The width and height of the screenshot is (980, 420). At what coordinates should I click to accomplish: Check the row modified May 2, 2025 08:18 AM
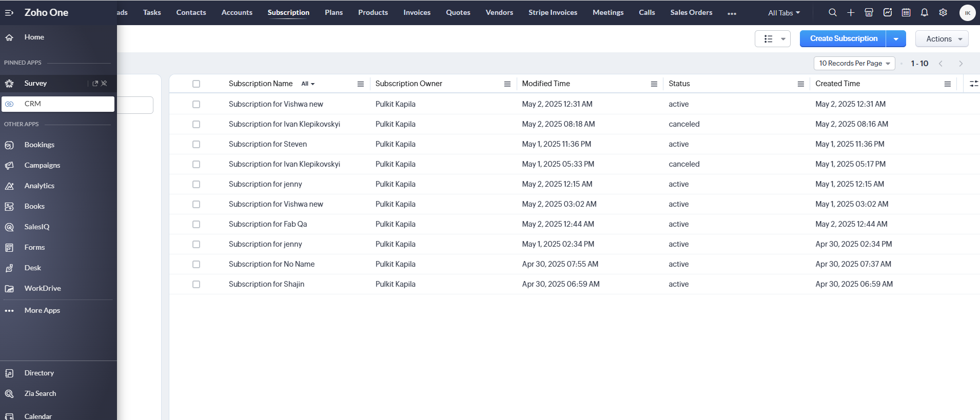[196, 124]
